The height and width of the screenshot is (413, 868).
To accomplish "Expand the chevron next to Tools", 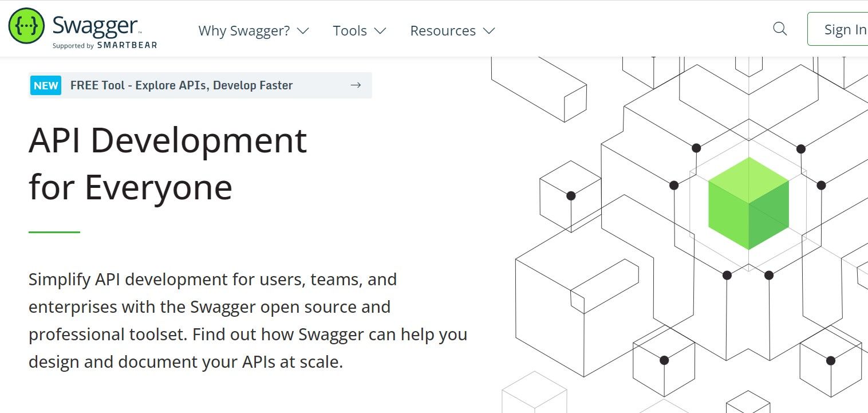I will coord(380,31).
